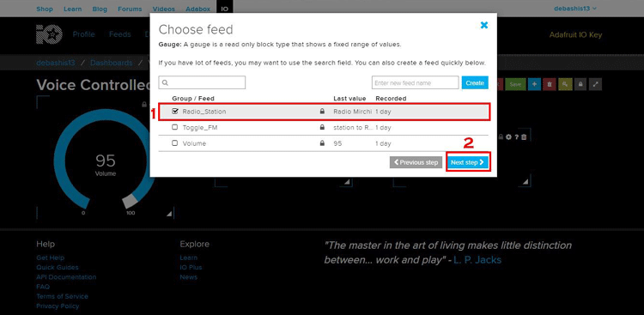Open the Privacy Policy footer link

[58, 306]
